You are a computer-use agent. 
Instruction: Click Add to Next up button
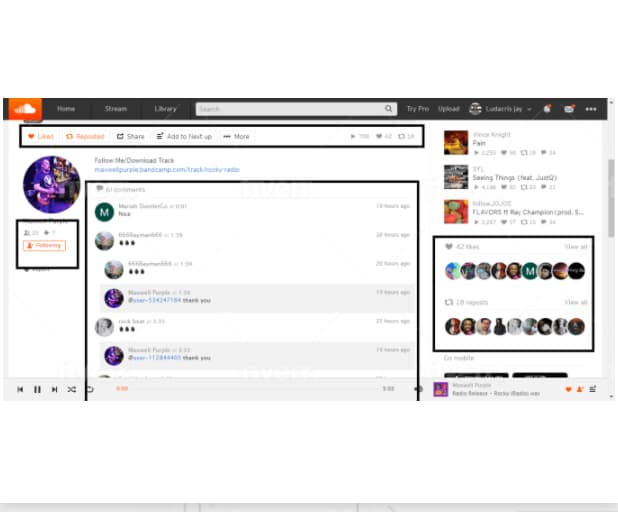(x=184, y=136)
